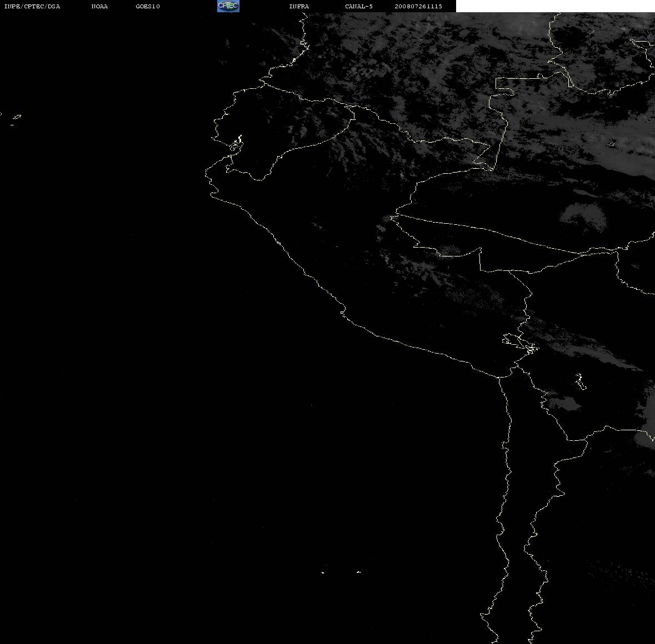Click the INPE/CPTEC/DSA header label
655x644 pixels.
click(x=32, y=6)
